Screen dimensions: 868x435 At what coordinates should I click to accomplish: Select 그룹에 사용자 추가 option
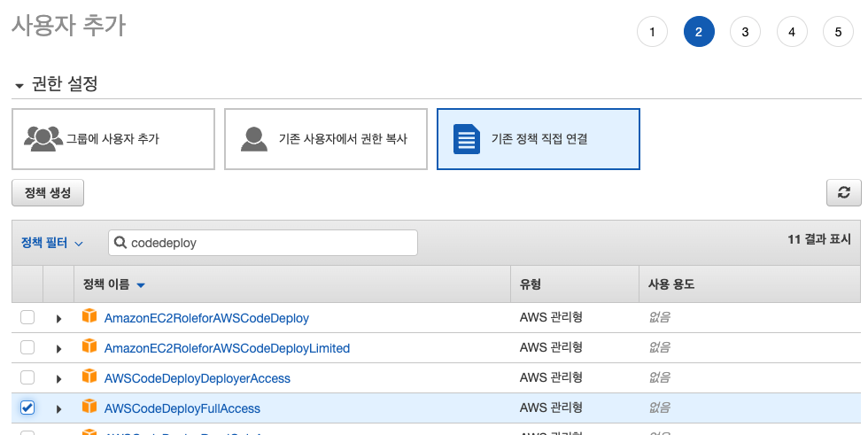(113, 139)
